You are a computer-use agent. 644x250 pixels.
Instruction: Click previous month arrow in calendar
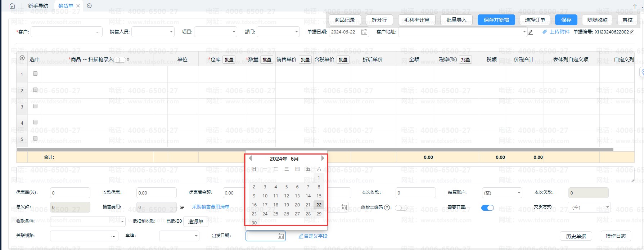point(250,158)
